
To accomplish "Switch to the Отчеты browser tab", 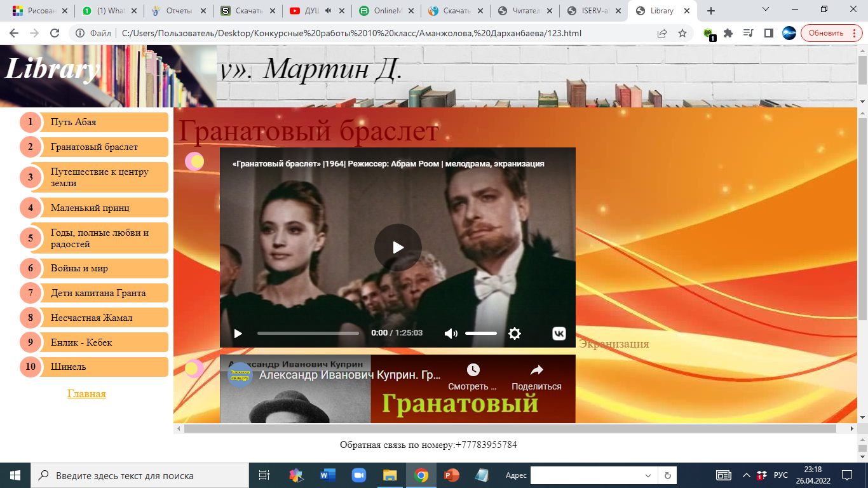I will coord(178,11).
